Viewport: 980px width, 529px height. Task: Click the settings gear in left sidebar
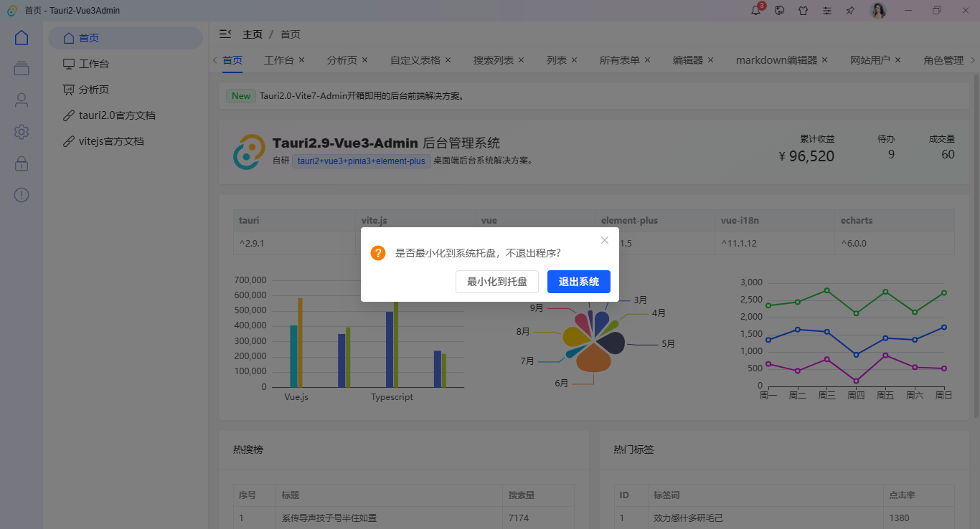point(21,132)
